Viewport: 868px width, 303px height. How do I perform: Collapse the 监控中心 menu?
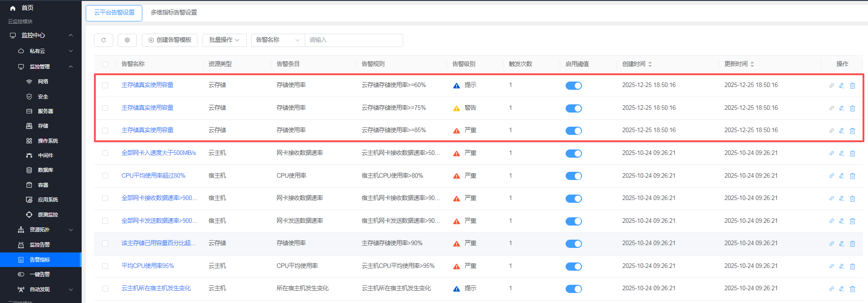[x=71, y=35]
